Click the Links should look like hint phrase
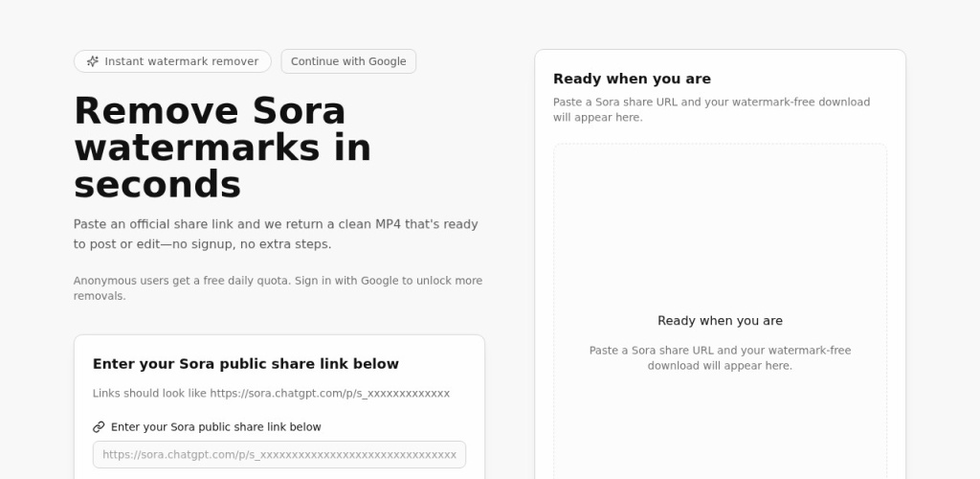Screen dimensions: 980x479 pyautogui.click(x=150, y=394)
